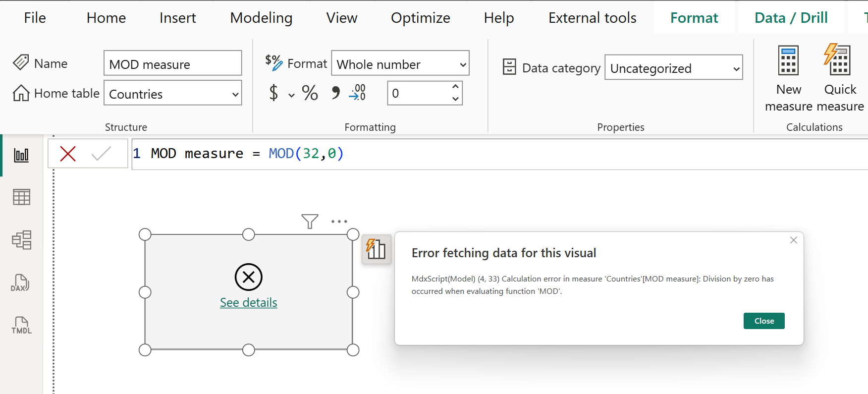Toggle thousands separator comma format
868x394 pixels.
click(x=336, y=93)
